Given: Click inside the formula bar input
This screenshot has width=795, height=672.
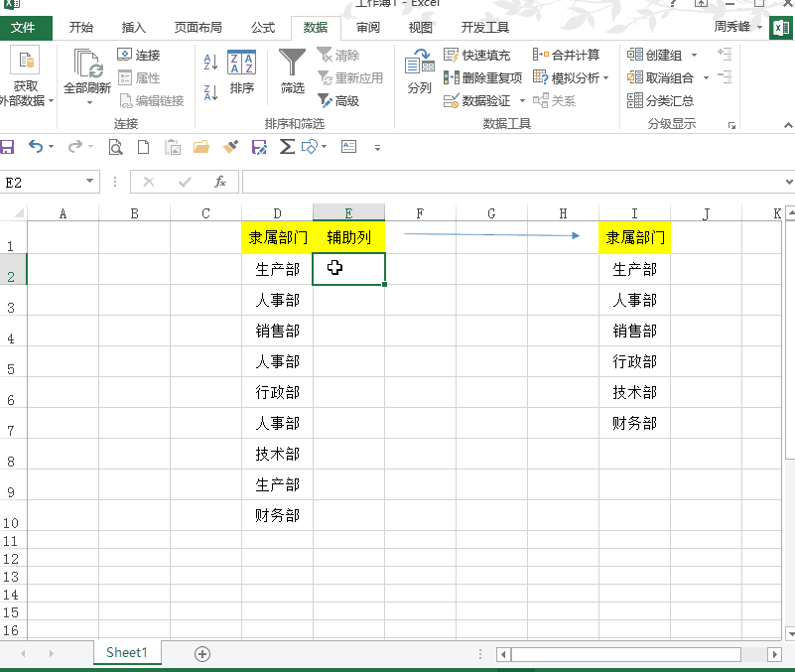Looking at the screenshot, I should 513,182.
